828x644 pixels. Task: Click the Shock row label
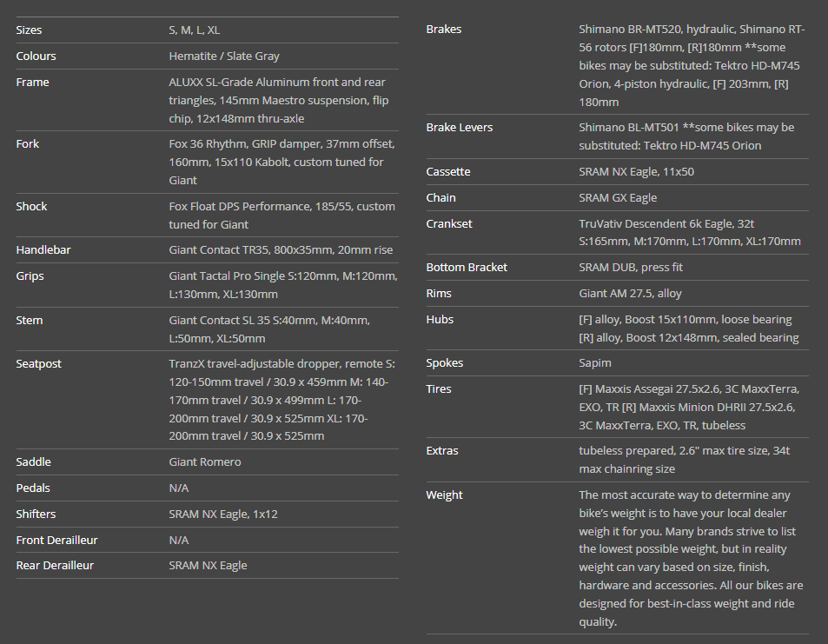click(31, 207)
